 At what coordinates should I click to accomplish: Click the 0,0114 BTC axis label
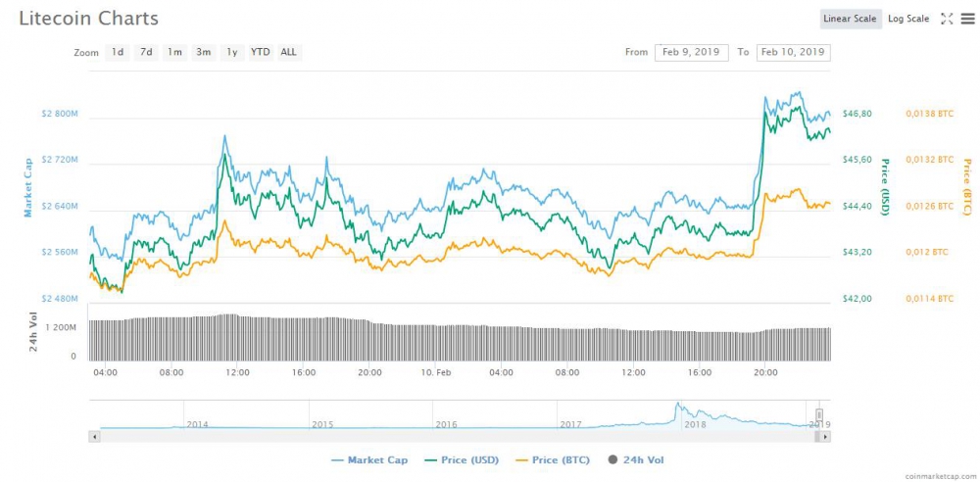pos(929,299)
